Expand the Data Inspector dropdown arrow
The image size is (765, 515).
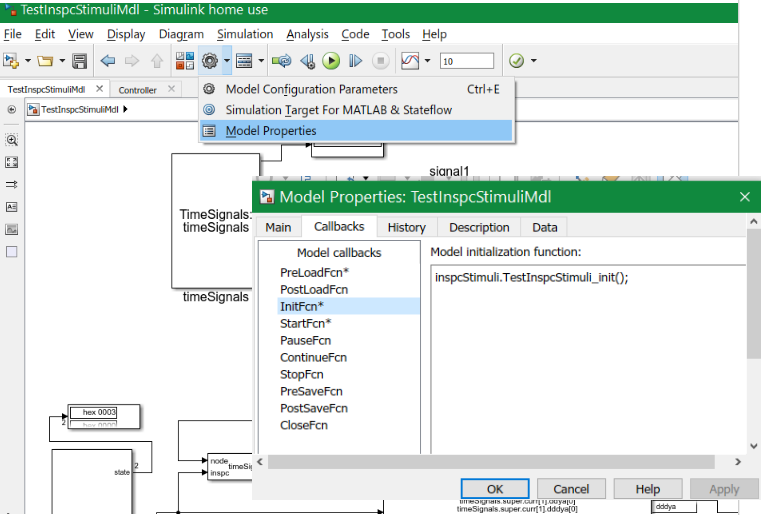tap(427, 61)
